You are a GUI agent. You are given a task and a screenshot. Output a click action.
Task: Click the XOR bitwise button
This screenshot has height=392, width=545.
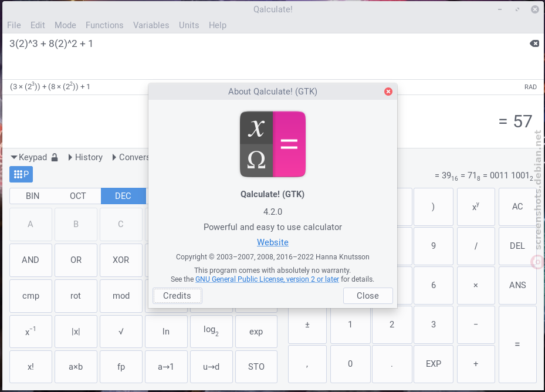click(x=121, y=260)
